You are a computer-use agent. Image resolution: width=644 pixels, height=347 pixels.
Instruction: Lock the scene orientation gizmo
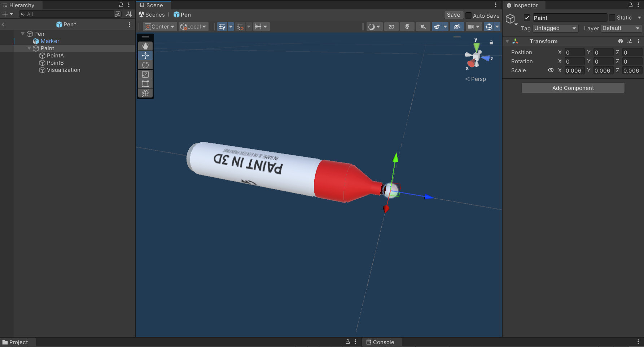coord(491,43)
